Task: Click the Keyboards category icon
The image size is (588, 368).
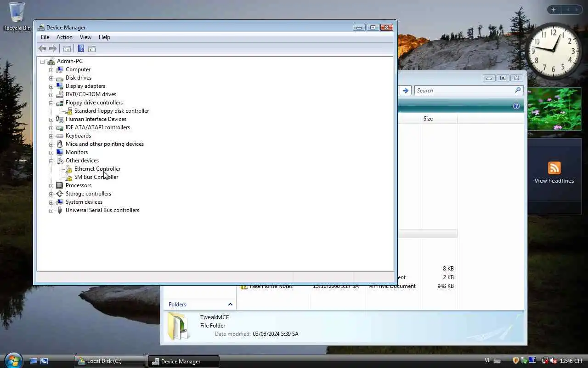Action: pos(59,136)
